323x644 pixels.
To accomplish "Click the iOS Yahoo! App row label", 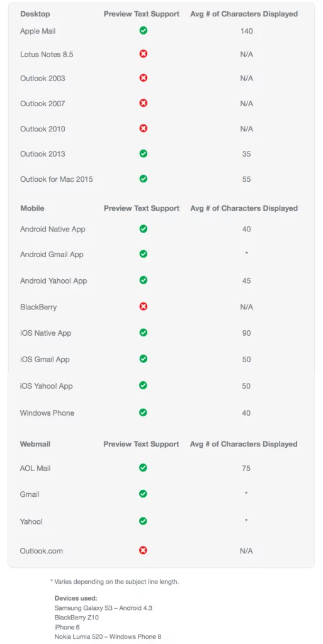I will pyautogui.click(x=46, y=386).
